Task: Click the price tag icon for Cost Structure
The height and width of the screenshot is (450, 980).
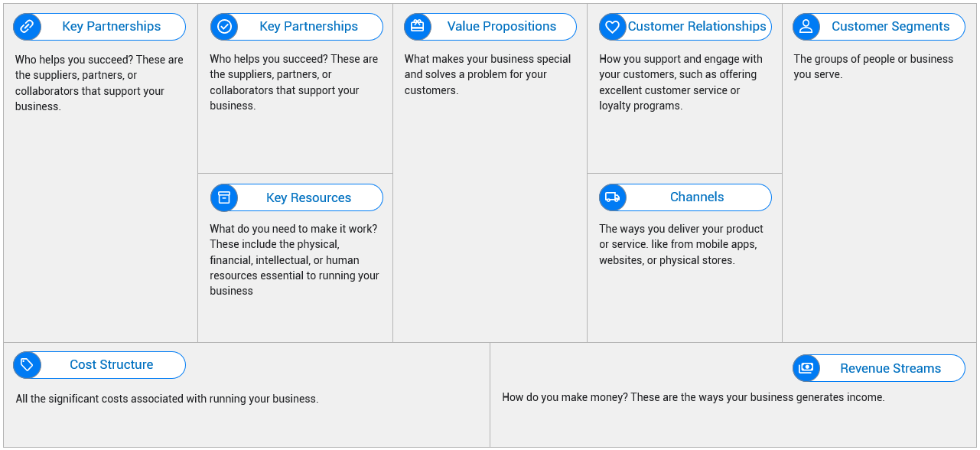Action: pos(27,365)
